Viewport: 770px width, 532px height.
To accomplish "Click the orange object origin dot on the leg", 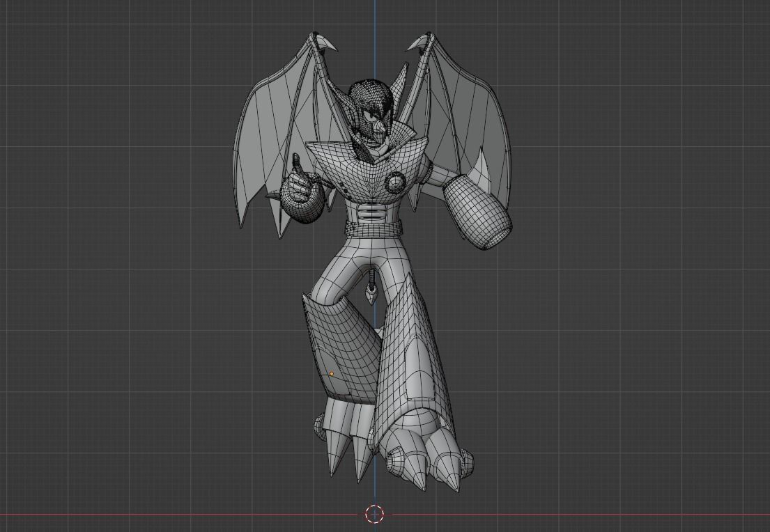I will point(332,374).
